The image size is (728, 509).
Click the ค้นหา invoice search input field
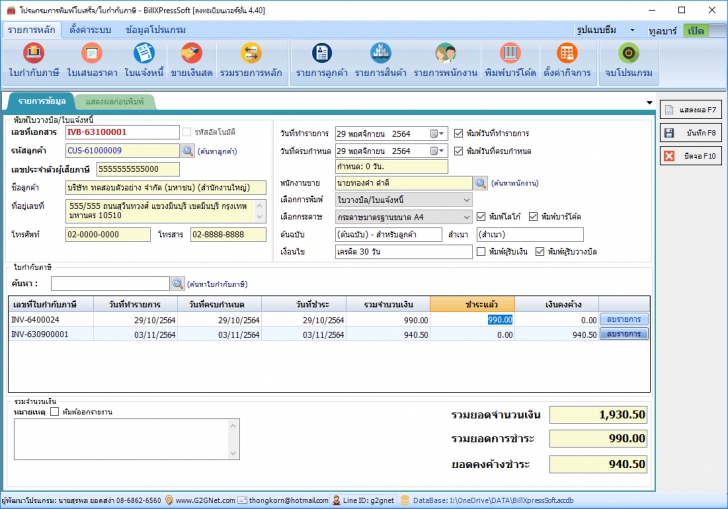point(110,284)
